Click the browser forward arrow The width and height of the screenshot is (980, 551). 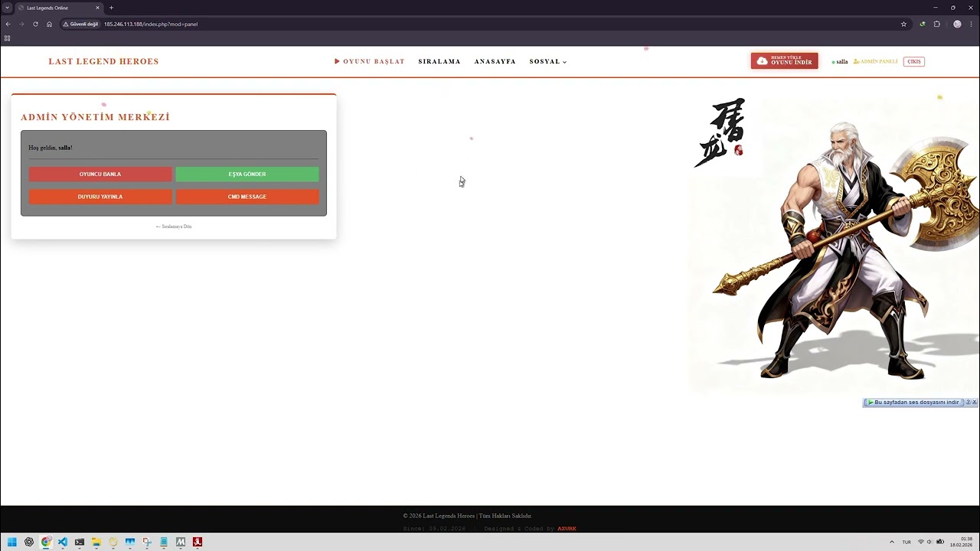[21, 24]
